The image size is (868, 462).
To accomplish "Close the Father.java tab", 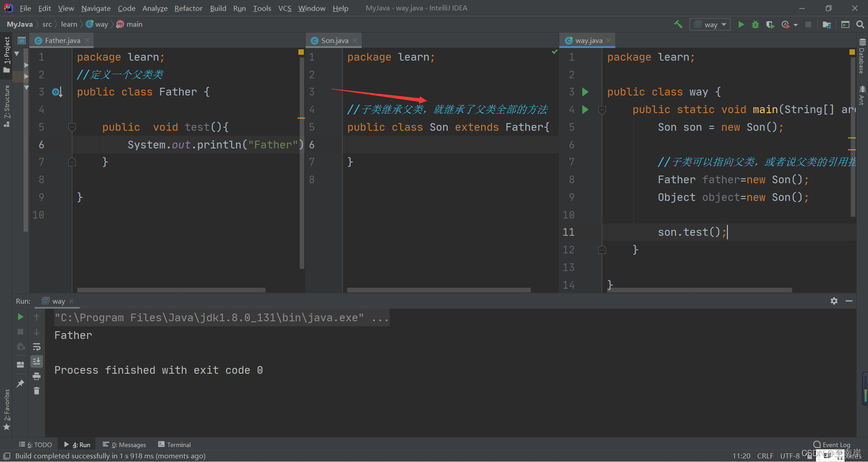I will (x=87, y=40).
